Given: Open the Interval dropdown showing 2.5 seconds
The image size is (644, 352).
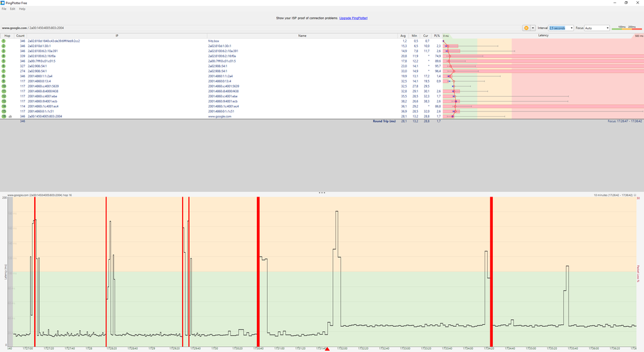Looking at the screenshot, I should tap(561, 28).
